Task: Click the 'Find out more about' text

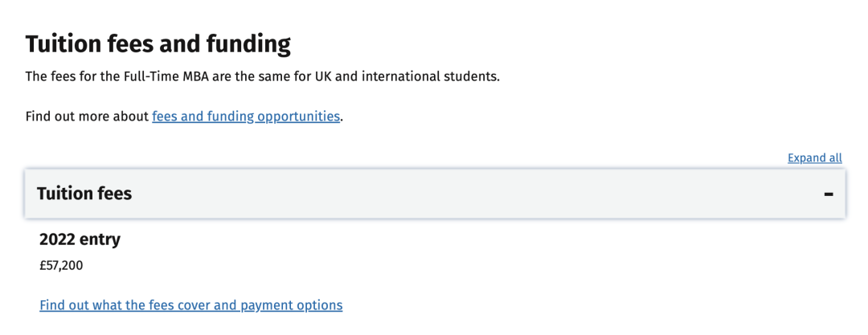Action: tap(88, 116)
